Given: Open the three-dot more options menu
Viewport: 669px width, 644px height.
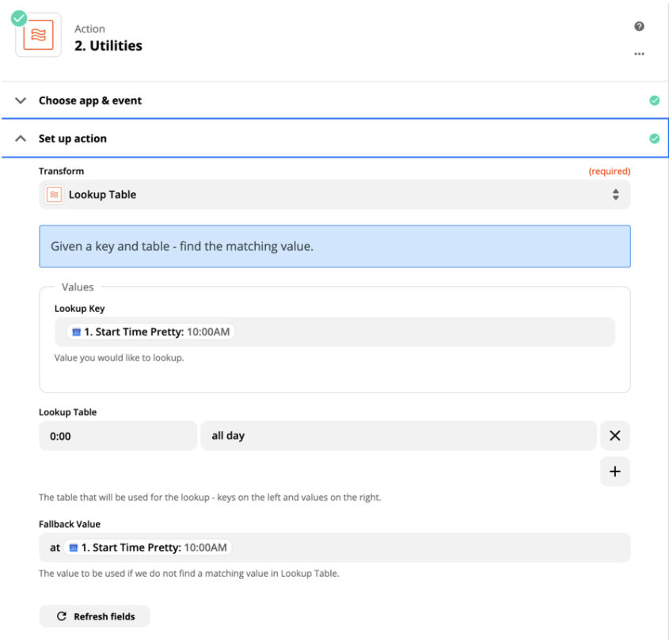Looking at the screenshot, I should pos(639,54).
